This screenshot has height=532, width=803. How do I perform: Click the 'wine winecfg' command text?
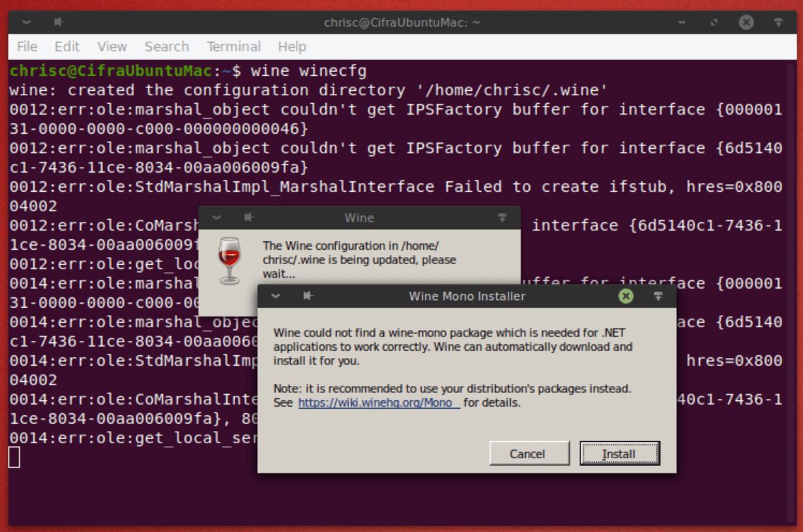tap(309, 71)
